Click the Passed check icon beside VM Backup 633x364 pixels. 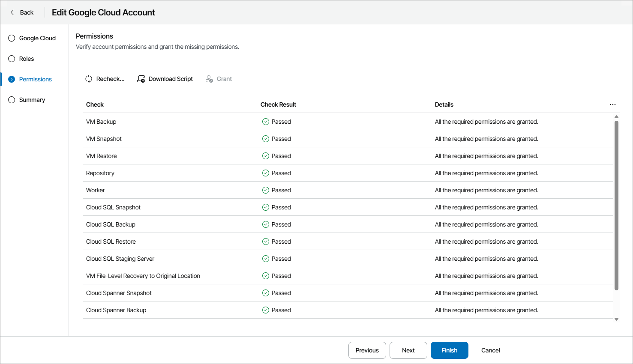[266, 122]
